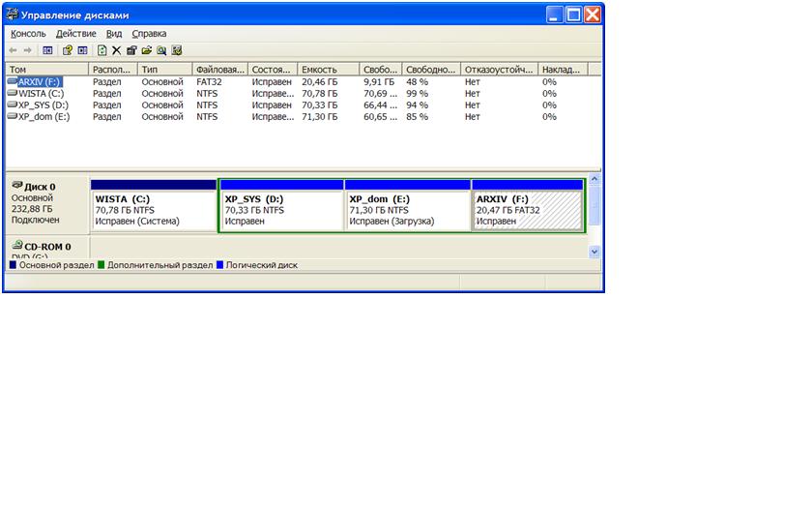Toggle the console tree pane icon
Screen dimensions: 812x508
pos(47,50)
